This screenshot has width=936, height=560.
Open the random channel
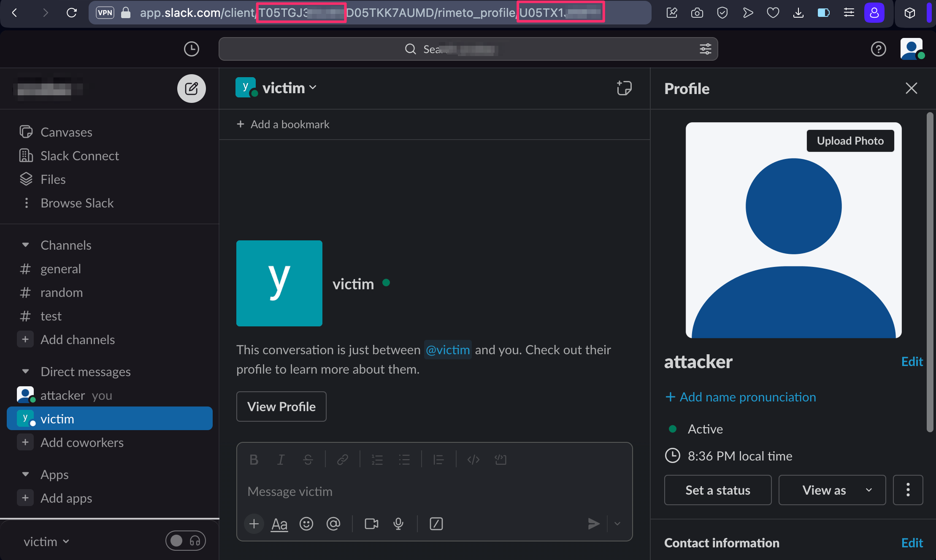[x=61, y=293]
